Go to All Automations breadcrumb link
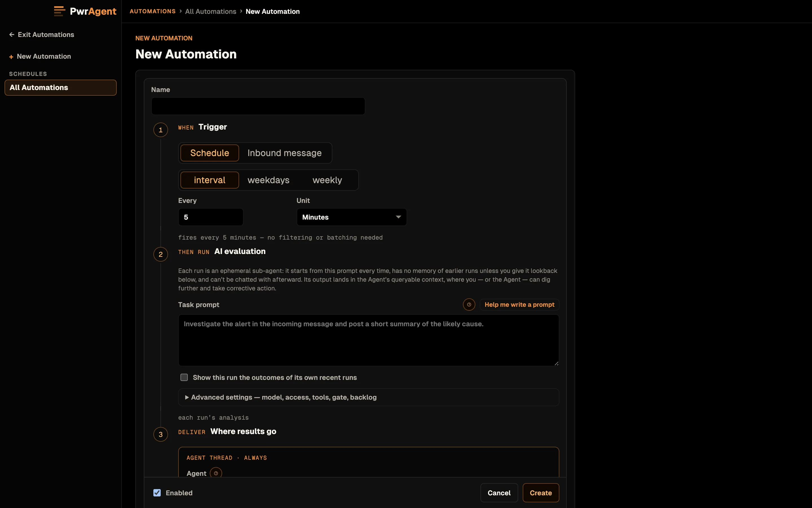 [x=211, y=11]
